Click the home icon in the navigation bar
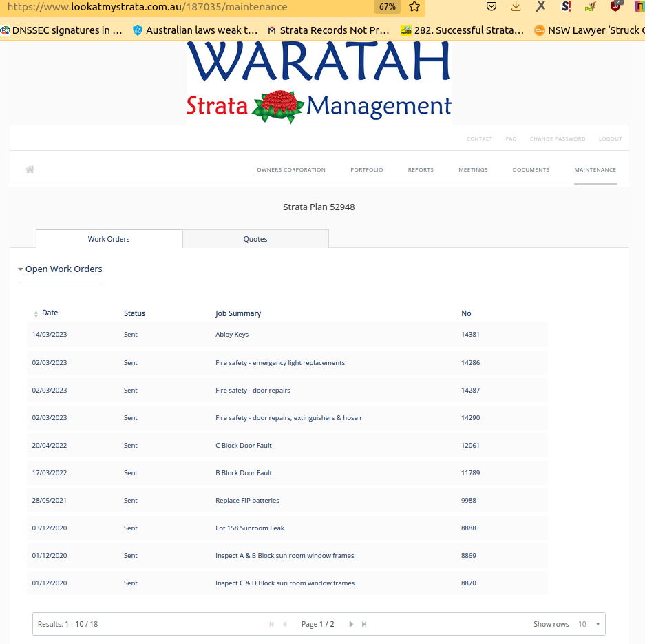The width and height of the screenshot is (645, 644). click(x=30, y=169)
